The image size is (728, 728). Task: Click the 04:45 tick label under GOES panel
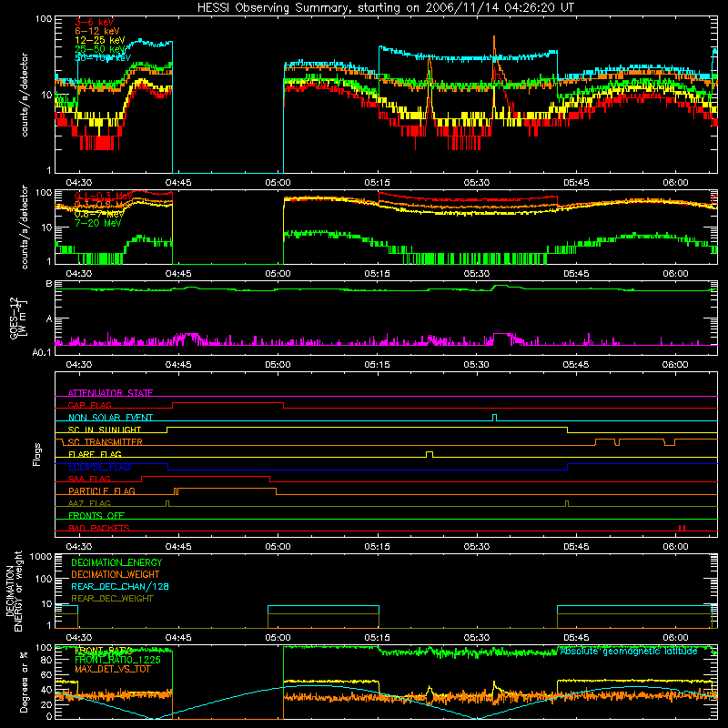pyautogui.click(x=178, y=365)
